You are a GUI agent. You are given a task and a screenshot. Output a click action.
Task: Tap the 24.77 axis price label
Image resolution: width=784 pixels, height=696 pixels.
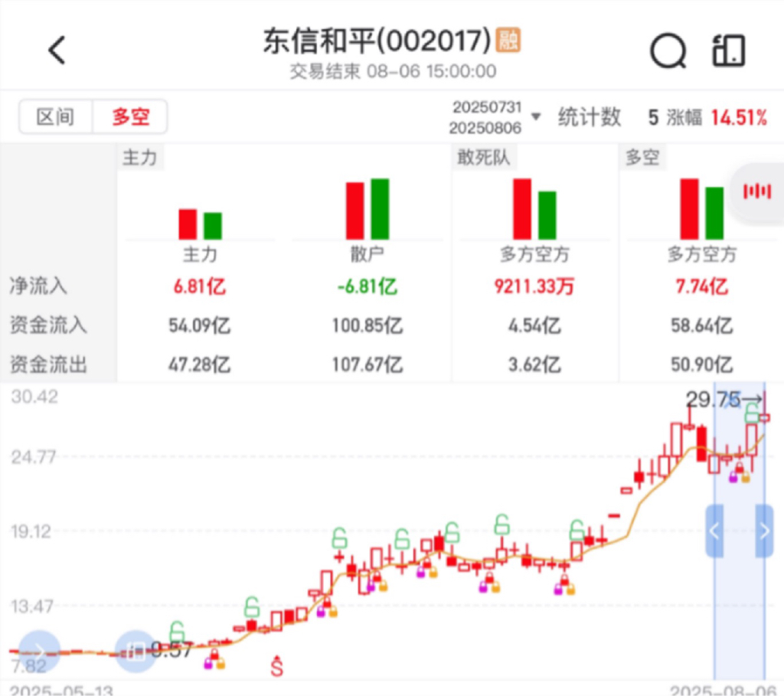pos(34,457)
